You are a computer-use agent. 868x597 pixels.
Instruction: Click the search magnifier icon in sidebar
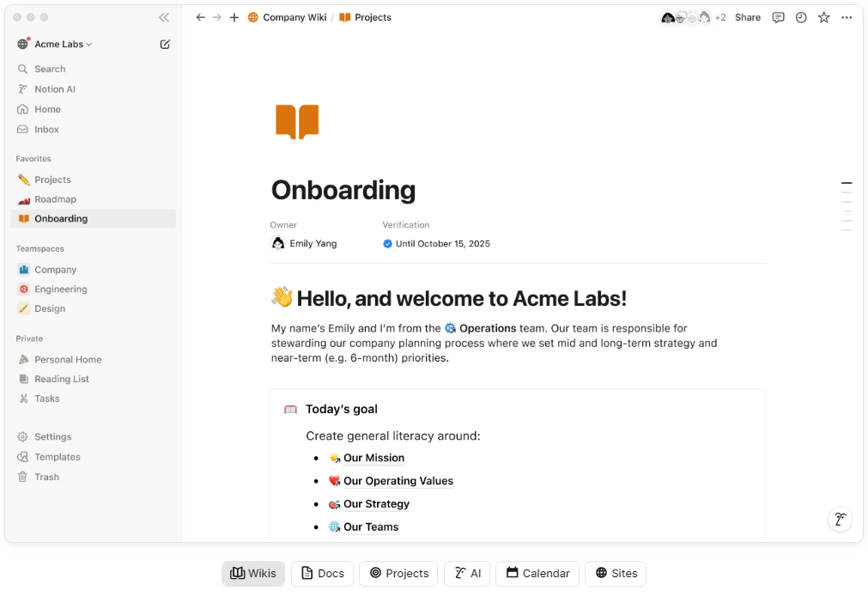pyautogui.click(x=22, y=70)
